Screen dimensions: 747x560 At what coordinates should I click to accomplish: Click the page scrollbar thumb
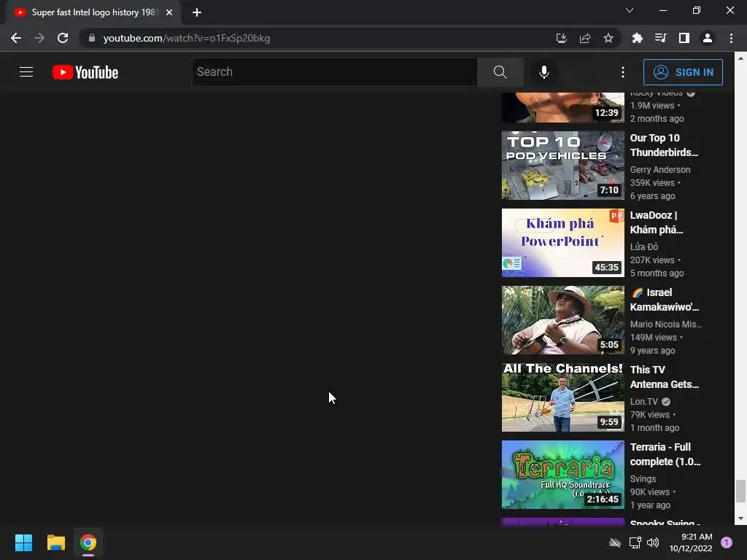(740, 491)
